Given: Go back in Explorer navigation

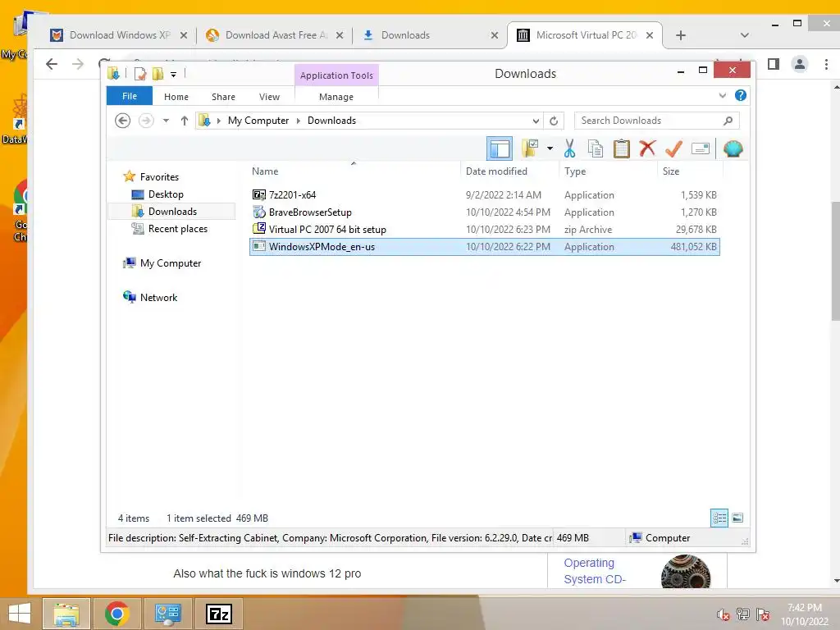Looking at the screenshot, I should click(x=123, y=121).
